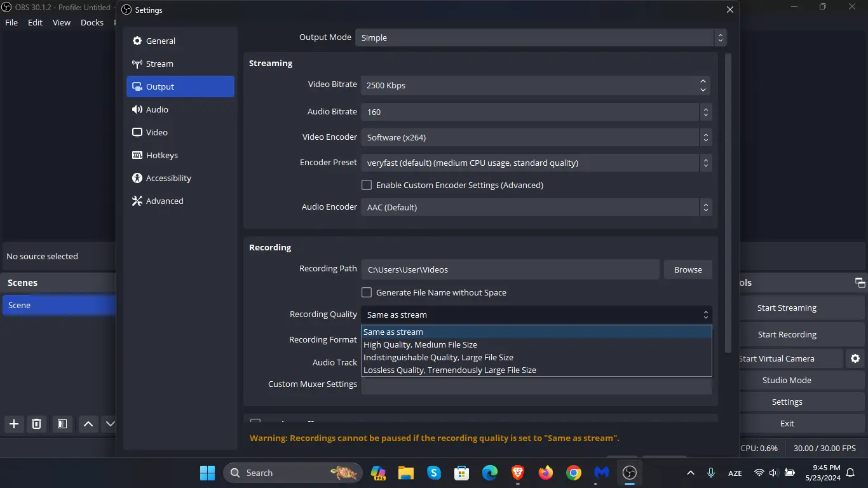Increase Video Bitrate with the up arrow
Viewport: 868px width, 488px height.
tap(703, 81)
